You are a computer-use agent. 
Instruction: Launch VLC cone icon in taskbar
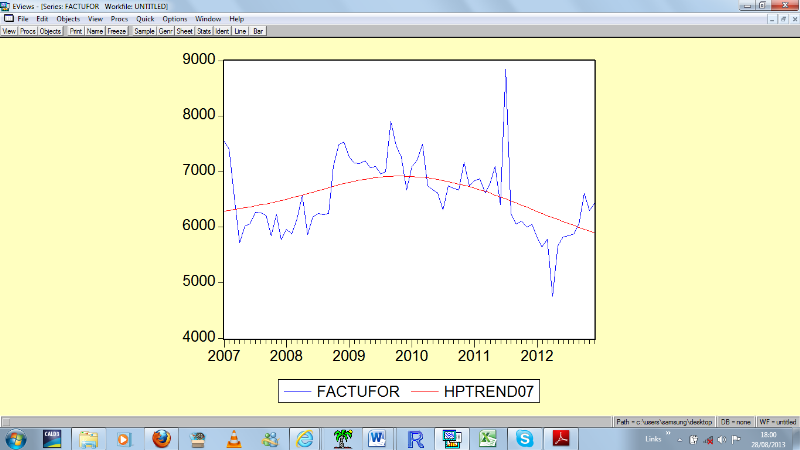pyautogui.click(x=234, y=439)
